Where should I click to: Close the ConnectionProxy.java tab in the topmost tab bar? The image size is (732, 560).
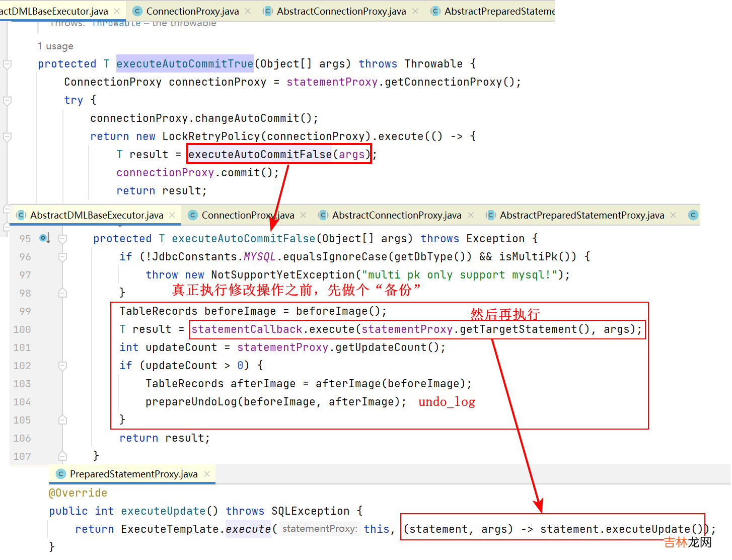tap(248, 11)
